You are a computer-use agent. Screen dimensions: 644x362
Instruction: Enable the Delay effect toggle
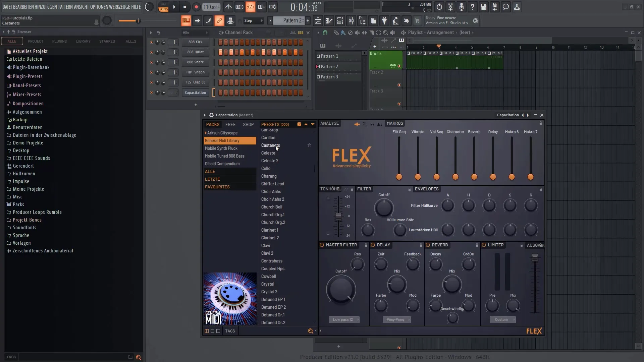pyautogui.click(x=374, y=245)
